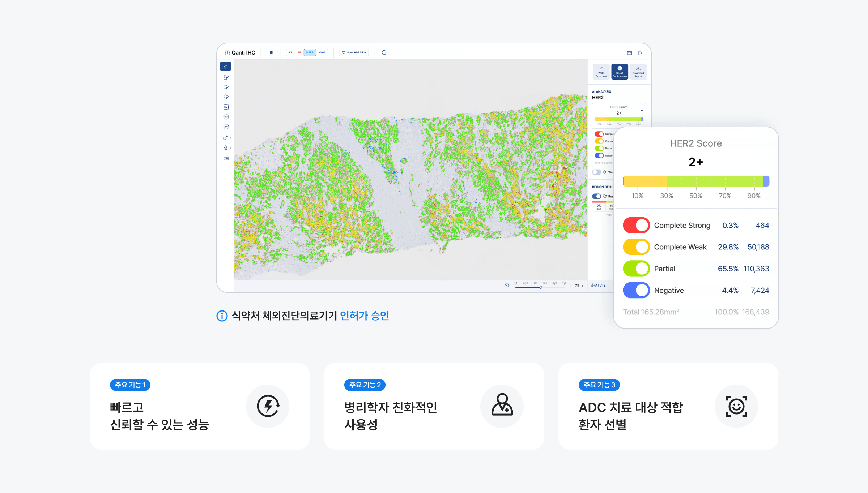Image resolution: width=868 pixels, height=493 pixels.
Task: Expand the add-cell tool submenu arrow
Action: (x=231, y=138)
